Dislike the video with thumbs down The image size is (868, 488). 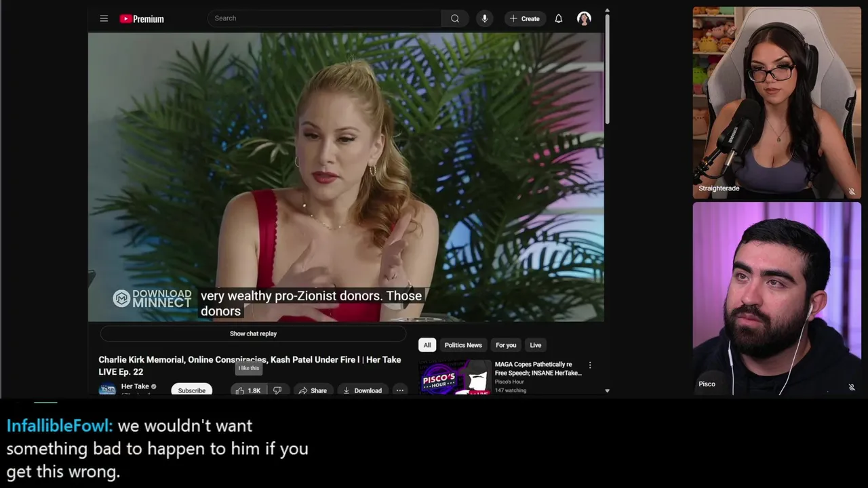coord(277,390)
